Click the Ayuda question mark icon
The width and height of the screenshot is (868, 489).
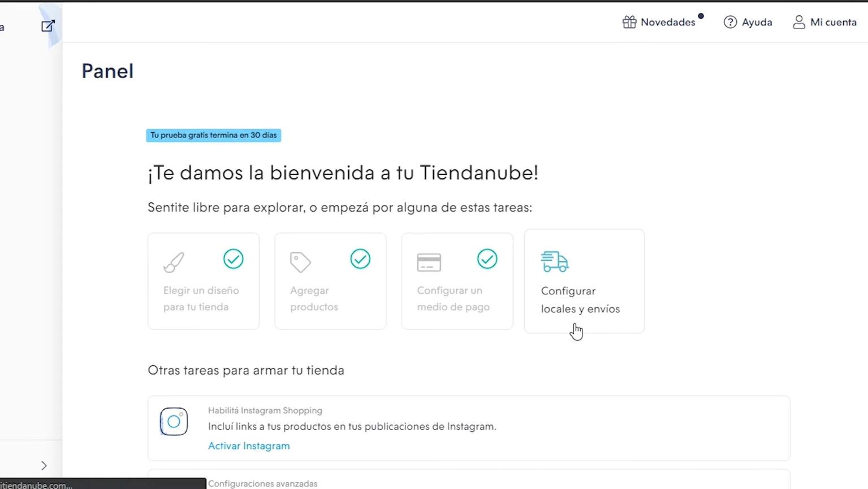730,22
